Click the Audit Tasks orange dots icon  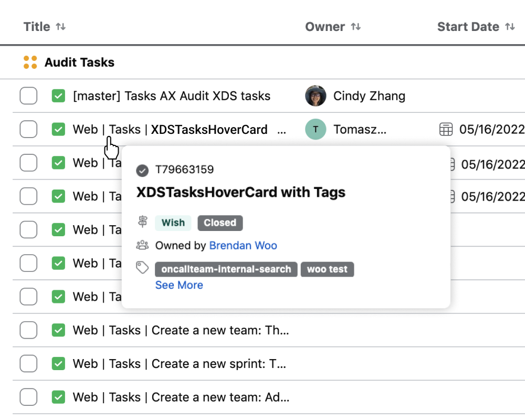[30, 62]
